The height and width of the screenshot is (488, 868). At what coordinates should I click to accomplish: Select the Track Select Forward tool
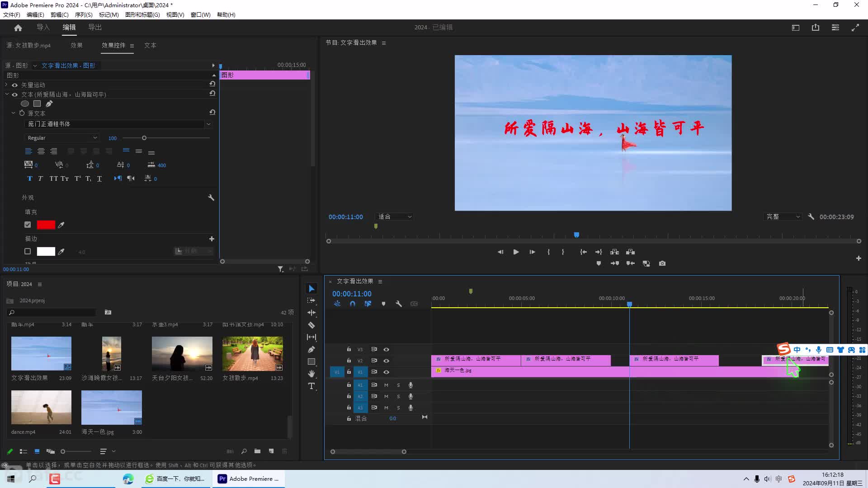coord(311,300)
